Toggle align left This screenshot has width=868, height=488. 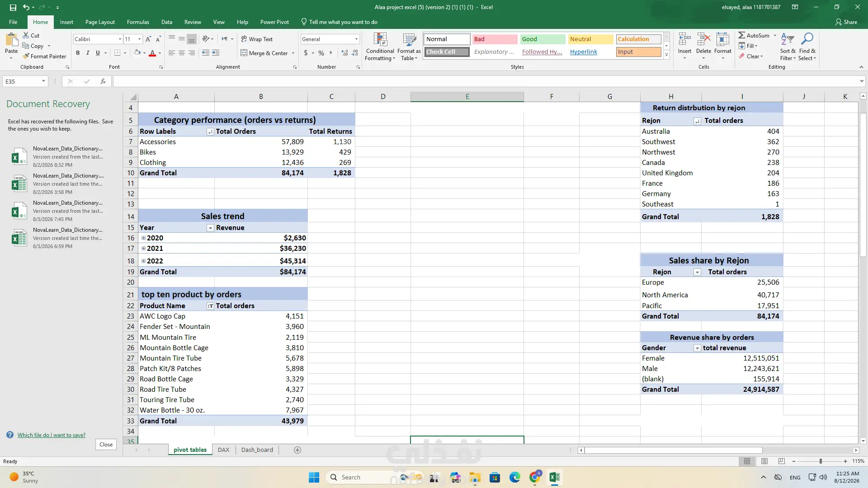coord(172,53)
